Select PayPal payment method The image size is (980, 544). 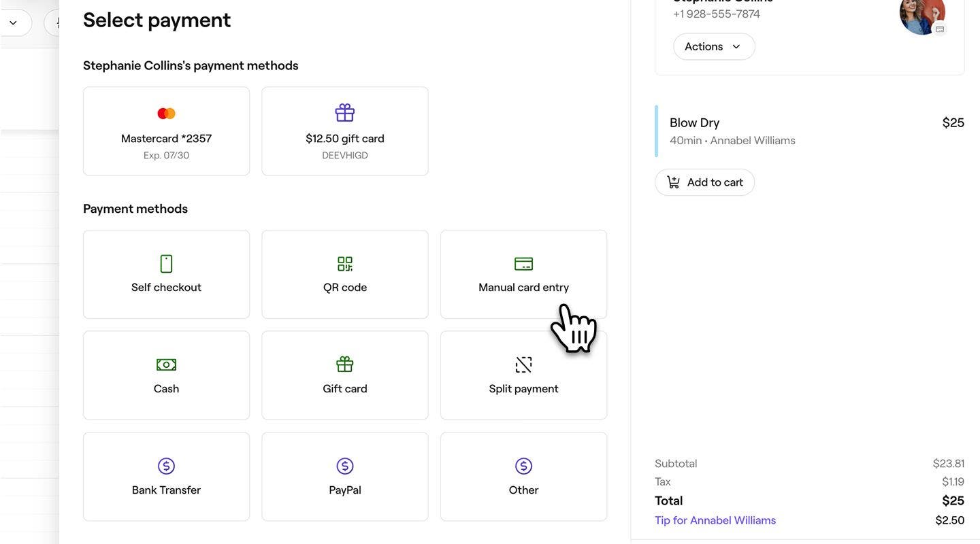(345, 477)
